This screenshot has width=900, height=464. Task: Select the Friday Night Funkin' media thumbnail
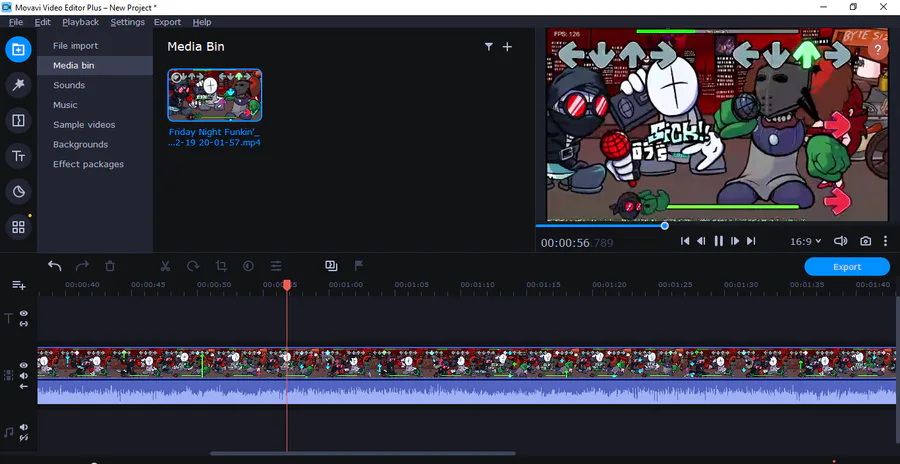(x=215, y=95)
